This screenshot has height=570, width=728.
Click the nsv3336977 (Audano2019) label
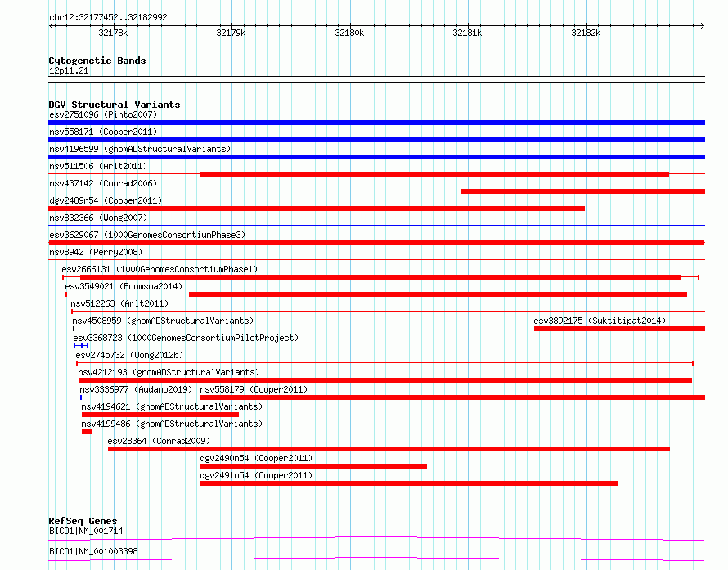pyautogui.click(x=136, y=389)
